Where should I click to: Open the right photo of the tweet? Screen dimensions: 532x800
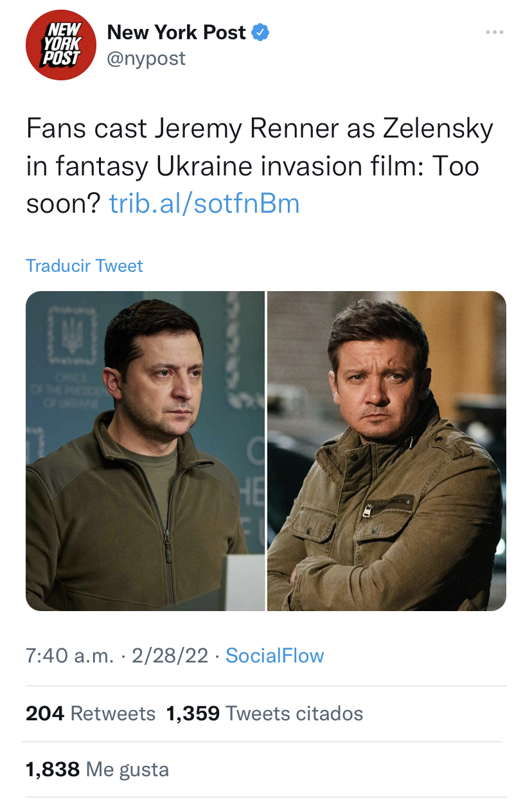[x=386, y=450]
